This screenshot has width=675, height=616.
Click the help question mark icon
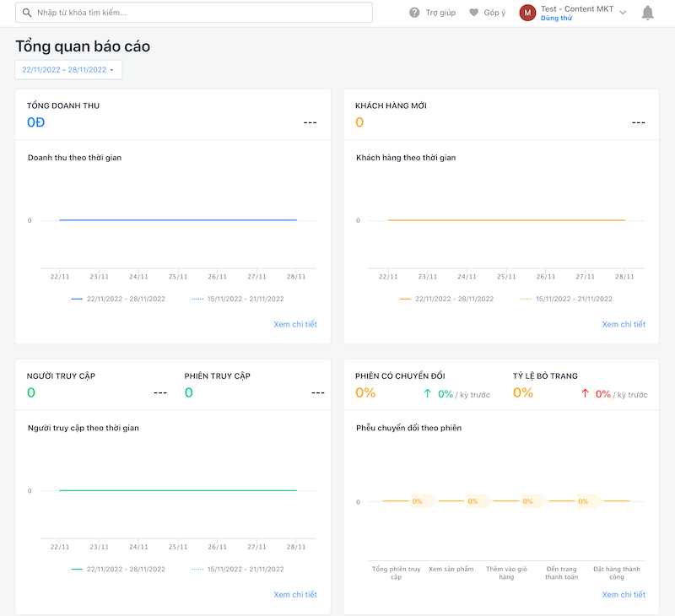414,13
